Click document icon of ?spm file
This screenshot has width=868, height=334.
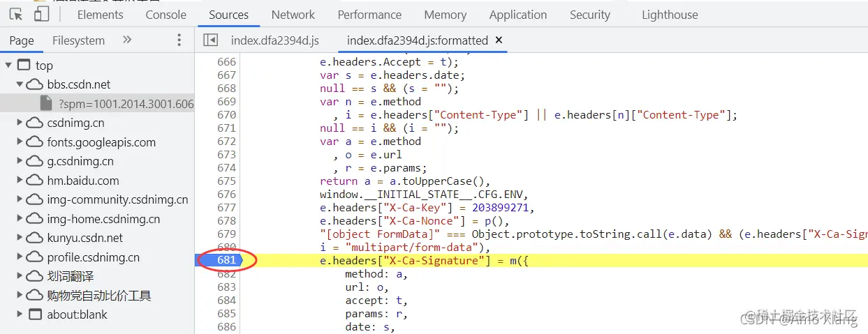click(46, 104)
